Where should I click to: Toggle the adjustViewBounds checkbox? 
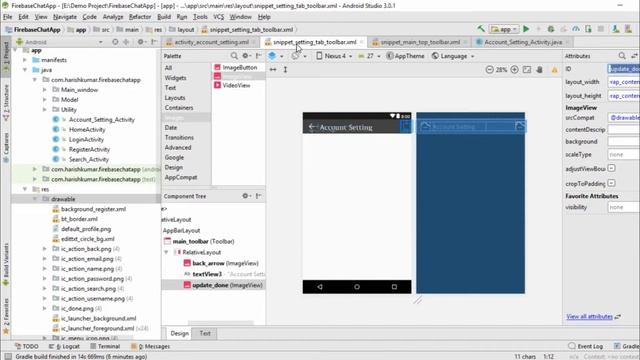coord(611,168)
